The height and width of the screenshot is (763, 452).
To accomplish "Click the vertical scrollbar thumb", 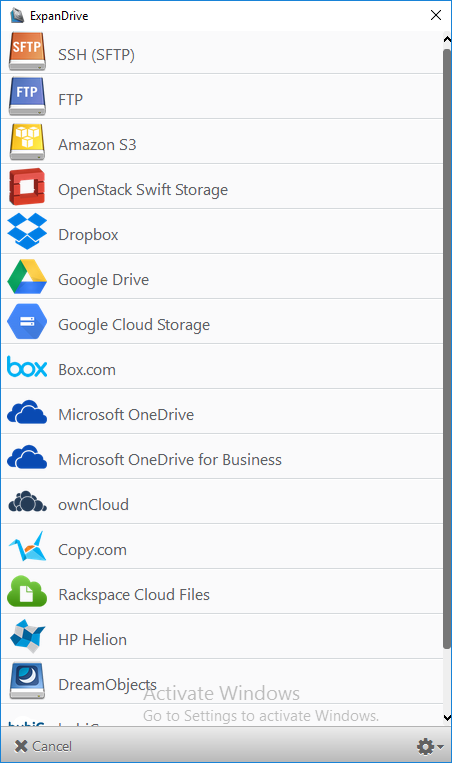I will click(447, 349).
